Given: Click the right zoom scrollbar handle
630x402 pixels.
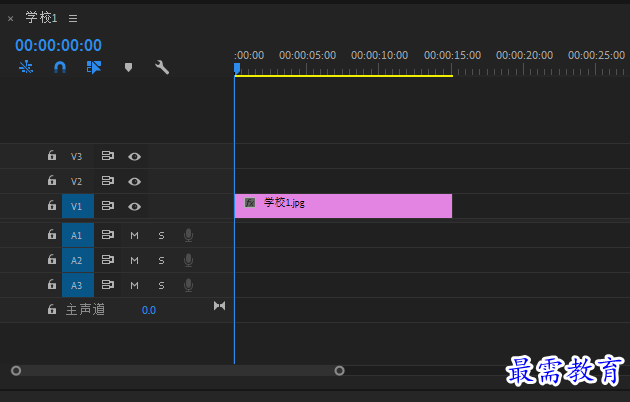Looking at the screenshot, I should (340, 371).
